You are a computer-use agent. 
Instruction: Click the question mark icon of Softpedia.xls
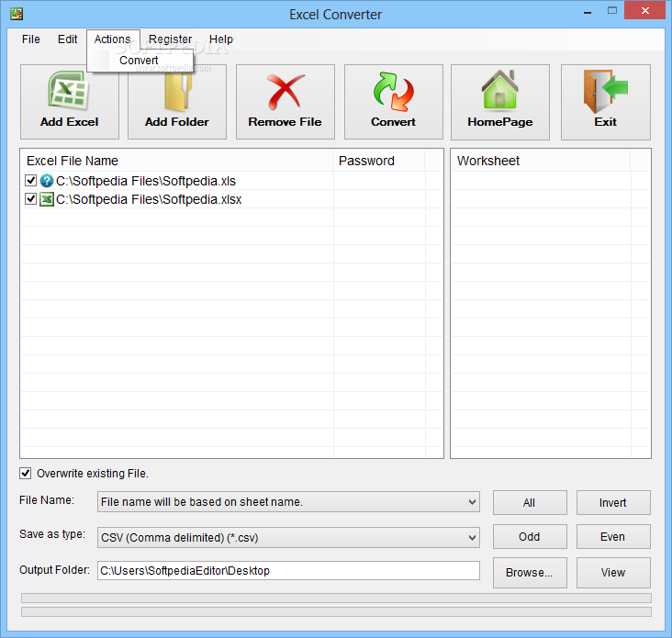click(46, 181)
